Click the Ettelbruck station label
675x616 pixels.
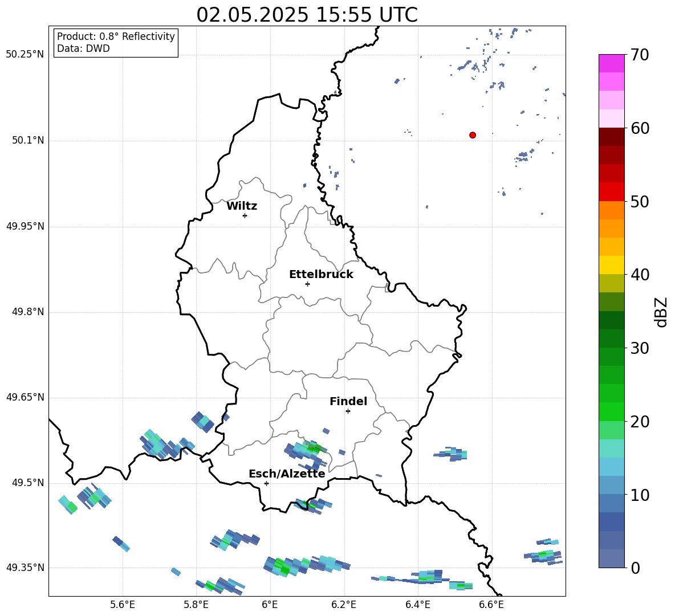click(x=321, y=275)
